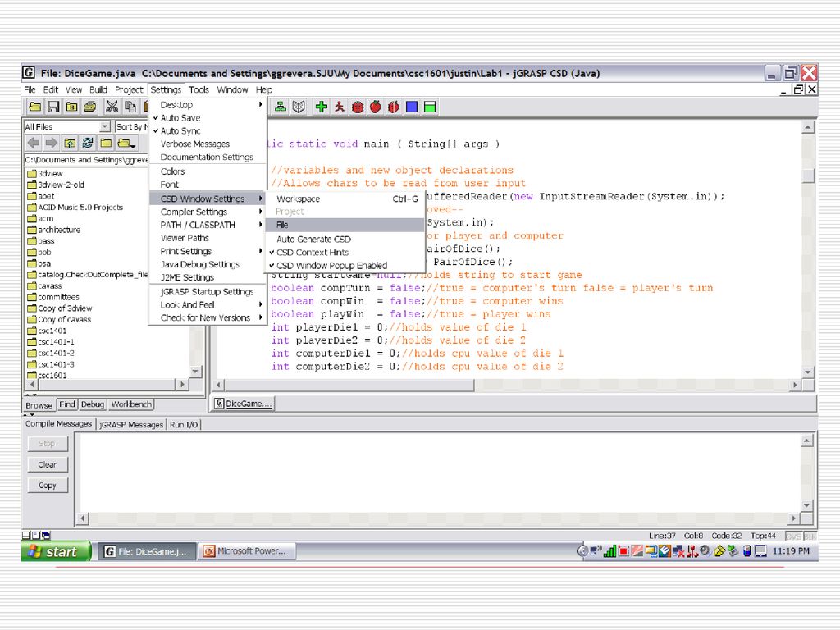Enable Auto Generate CSD option

(314, 240)
